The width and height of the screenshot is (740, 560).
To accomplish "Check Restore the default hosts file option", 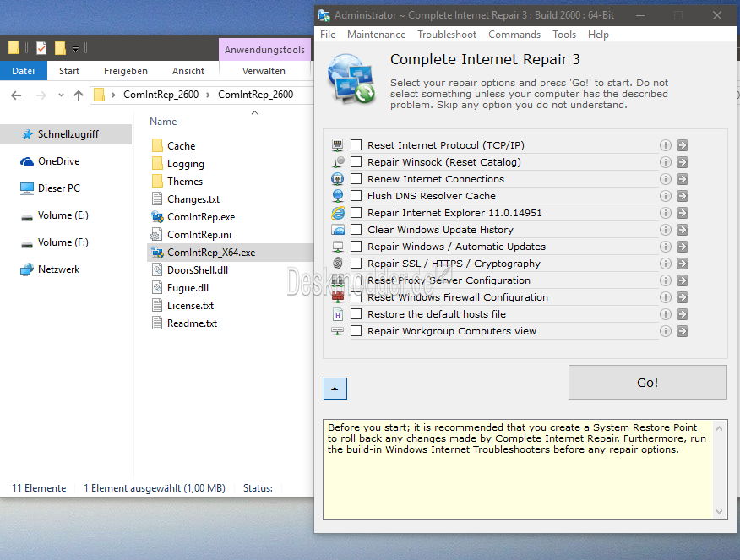I will 356,313.
